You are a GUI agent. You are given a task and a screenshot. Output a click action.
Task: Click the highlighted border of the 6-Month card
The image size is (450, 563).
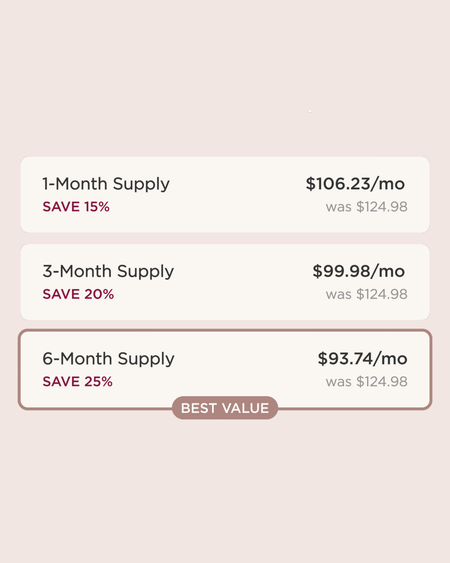(x=225, y=330)
